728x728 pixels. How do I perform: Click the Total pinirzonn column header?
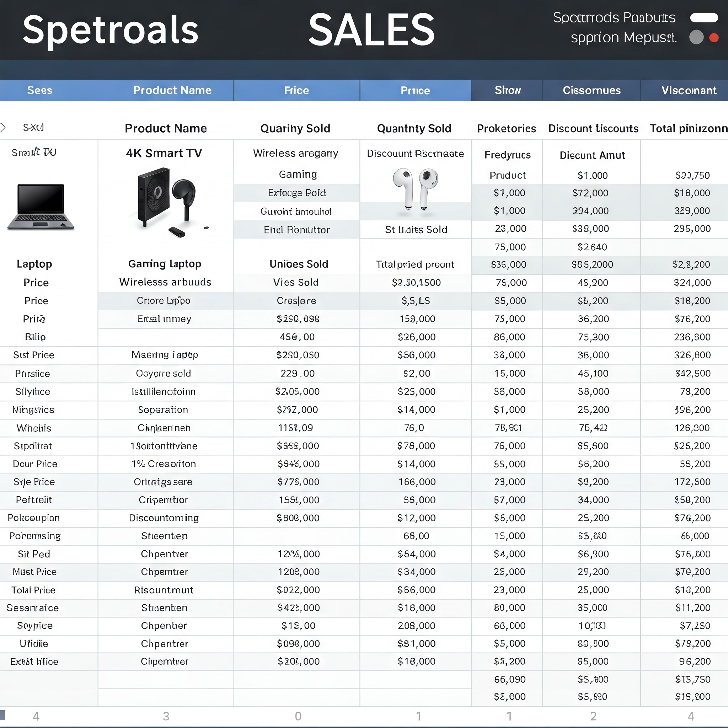[x=688, y=128]
